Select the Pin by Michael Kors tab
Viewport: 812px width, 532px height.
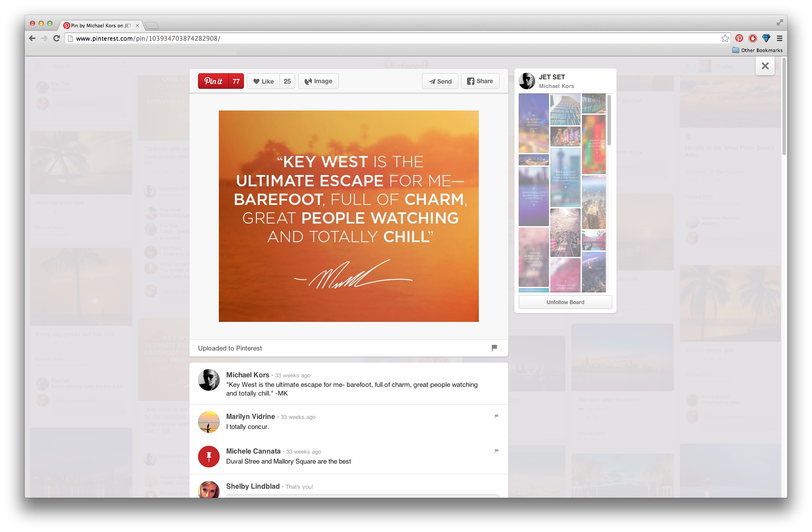[101, 25]
